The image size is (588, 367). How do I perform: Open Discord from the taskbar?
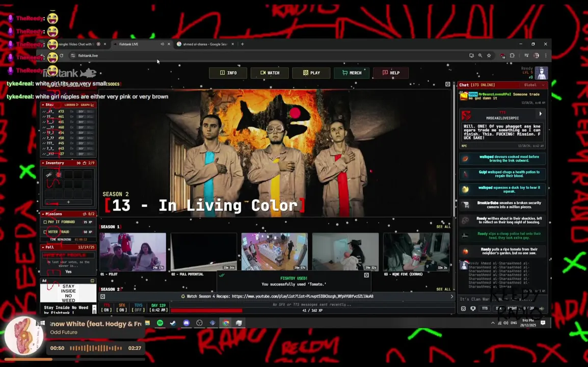coord(186,323)
